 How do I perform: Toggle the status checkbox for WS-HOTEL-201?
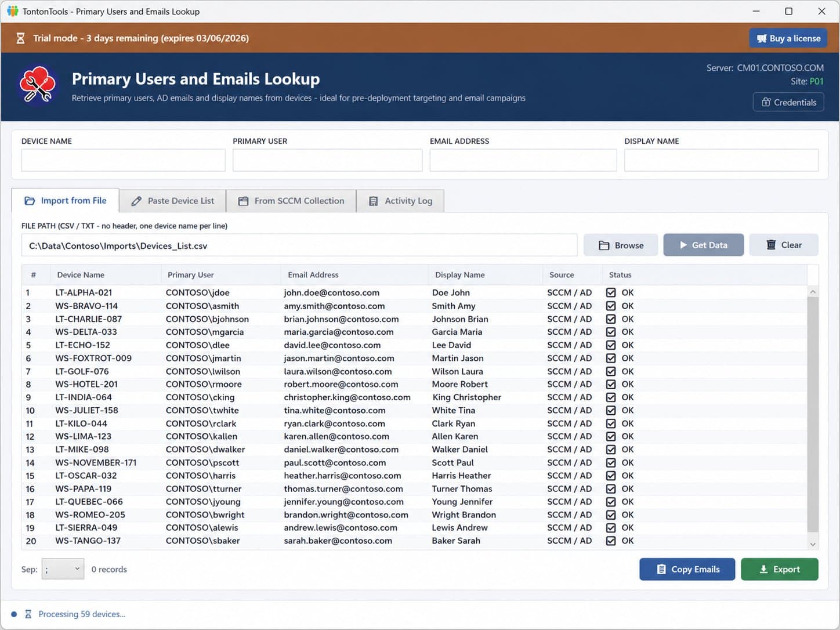pos(611,384)
